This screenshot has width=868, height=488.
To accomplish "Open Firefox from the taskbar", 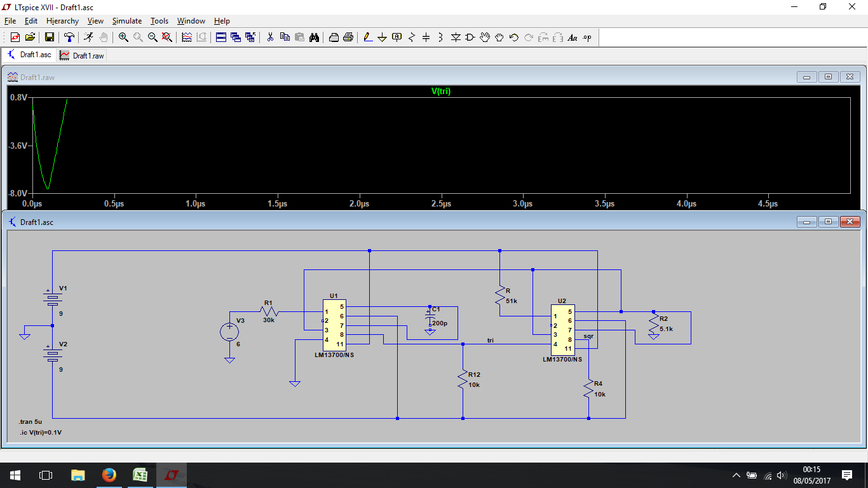I will click(x=109, y=475).
